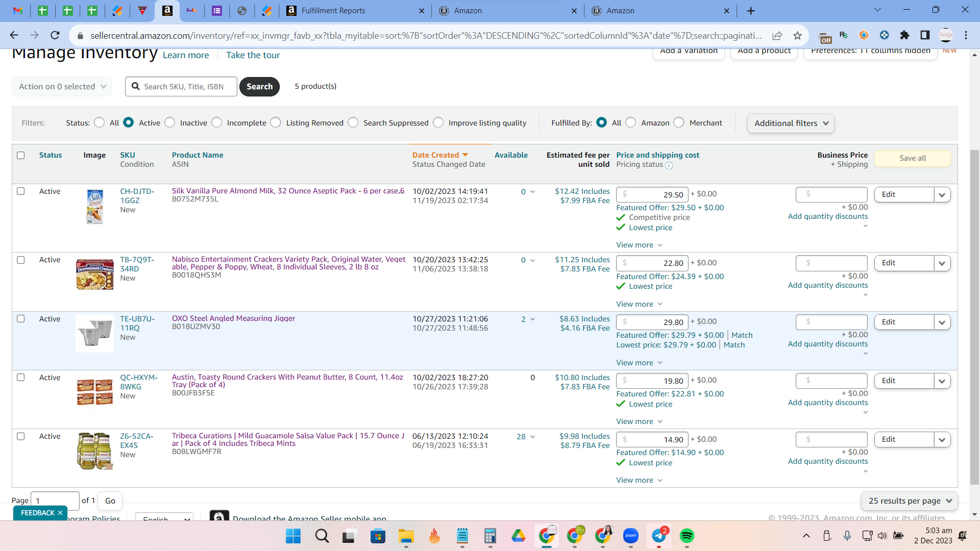Open the Jocelyn Chrome profile avatar

pos(946,35)
